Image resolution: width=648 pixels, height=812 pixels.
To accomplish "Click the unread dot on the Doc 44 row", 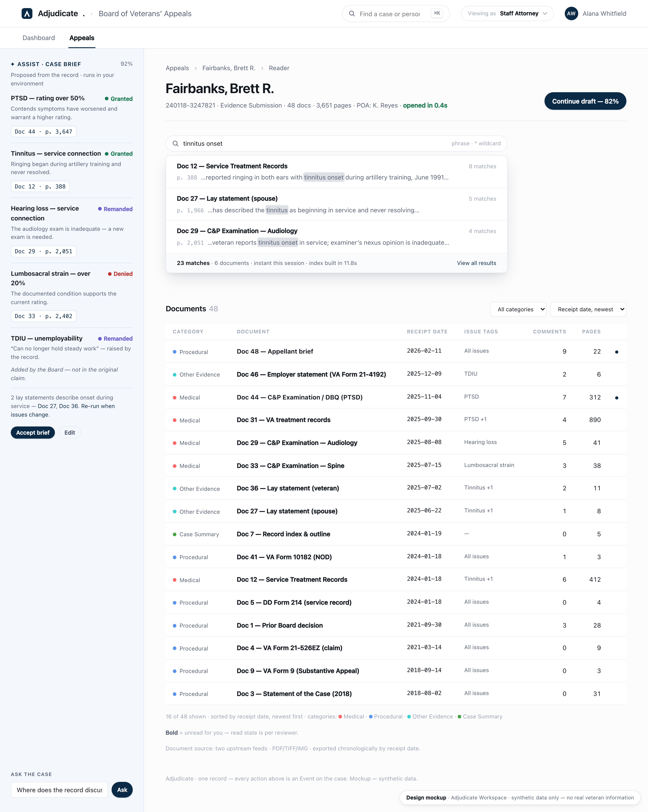I will point(617,398).
